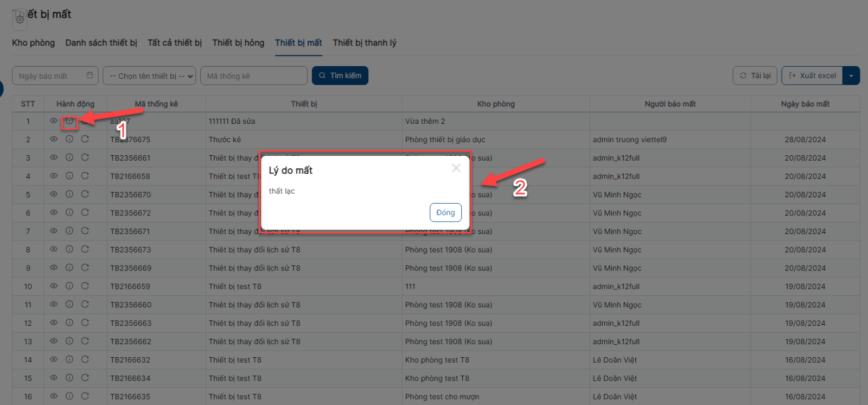The height and width of the screenshot is (405, 868).
Task: Click restore icon for TB2166635
Action: click(x=85, y=396)
